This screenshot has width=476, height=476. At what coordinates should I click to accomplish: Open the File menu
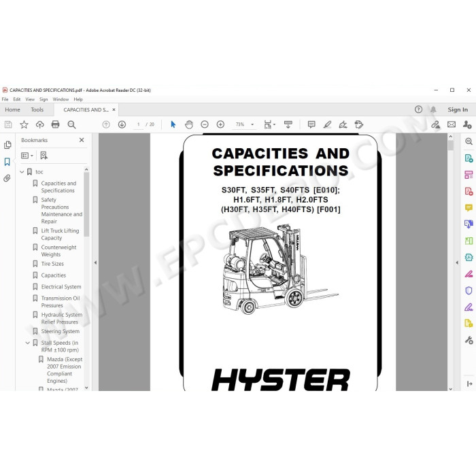click(x=5, y=99)
